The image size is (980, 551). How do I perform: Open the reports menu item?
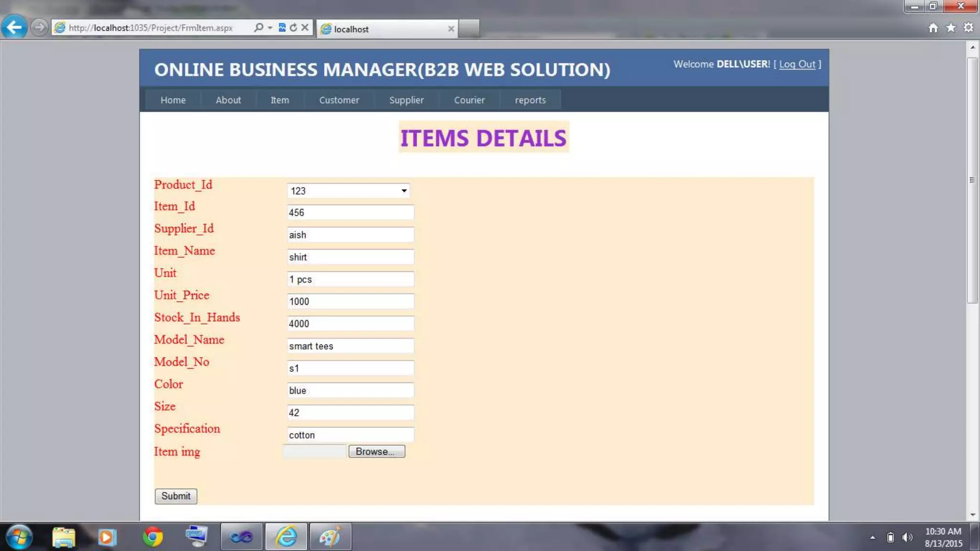coord(530,100)
